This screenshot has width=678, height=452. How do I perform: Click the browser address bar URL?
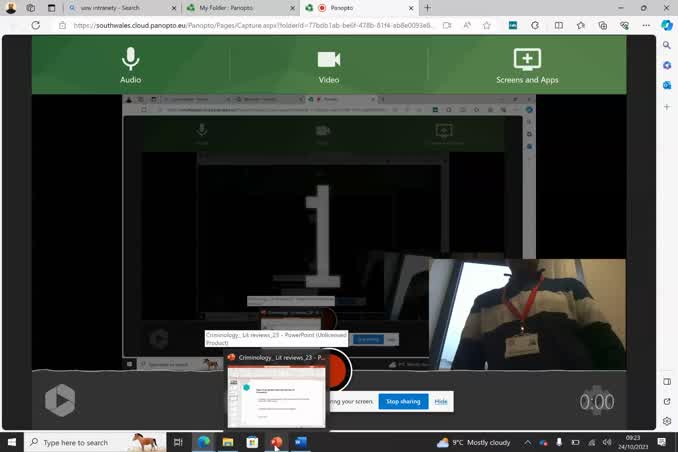[250, 25]
